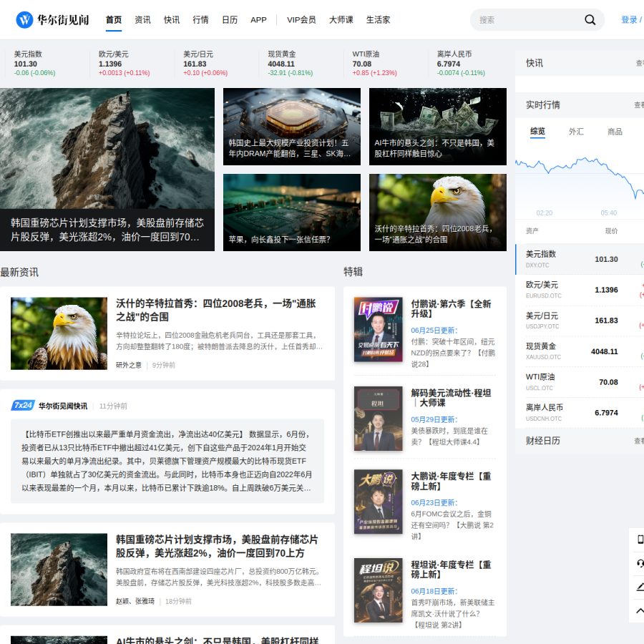Click the 7x24 badge icon
This screenshot has height=644, width=644.
(23, 406)
